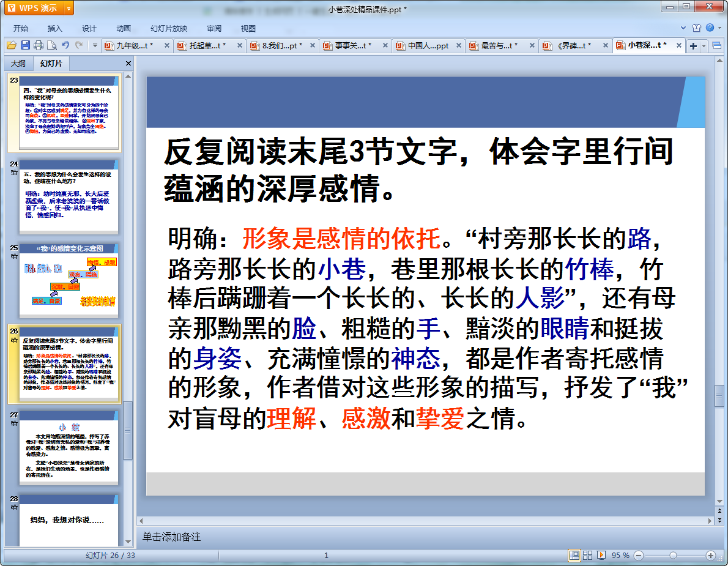Close the 最苦与...t document tab

[532, 45]
